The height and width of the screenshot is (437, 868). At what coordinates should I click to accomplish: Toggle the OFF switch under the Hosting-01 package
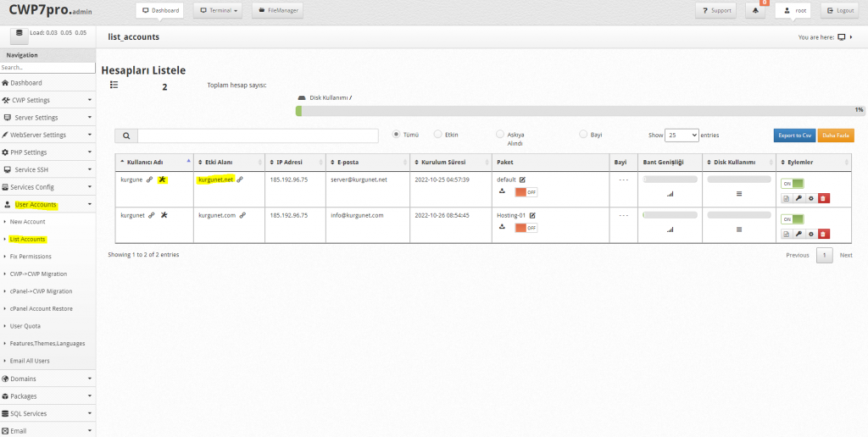(526, 227)
